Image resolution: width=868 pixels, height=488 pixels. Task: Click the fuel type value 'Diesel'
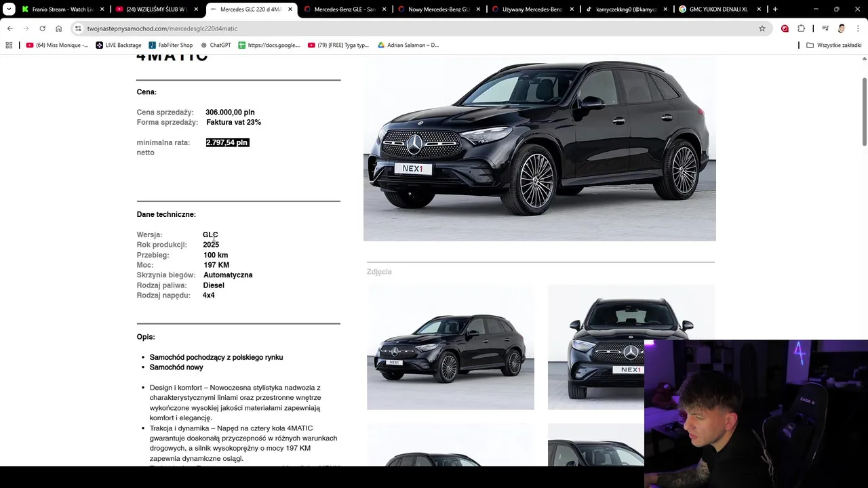point(214,285)
